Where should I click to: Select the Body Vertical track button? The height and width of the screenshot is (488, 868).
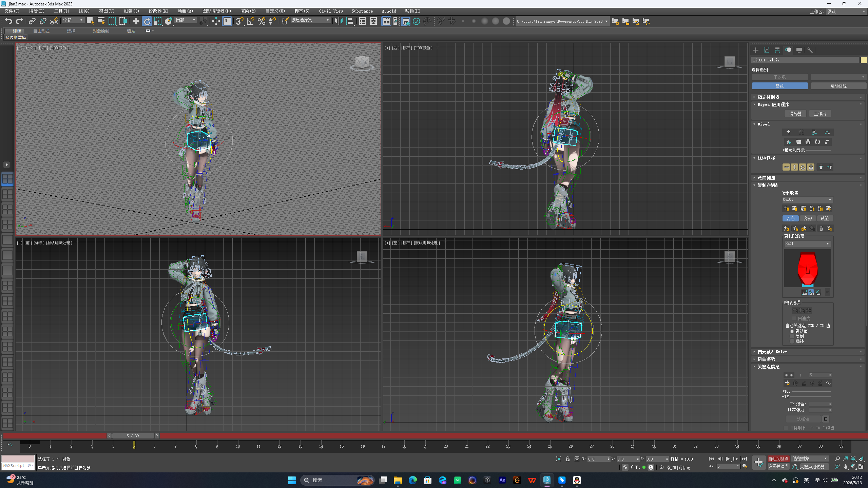click(794, 167)
